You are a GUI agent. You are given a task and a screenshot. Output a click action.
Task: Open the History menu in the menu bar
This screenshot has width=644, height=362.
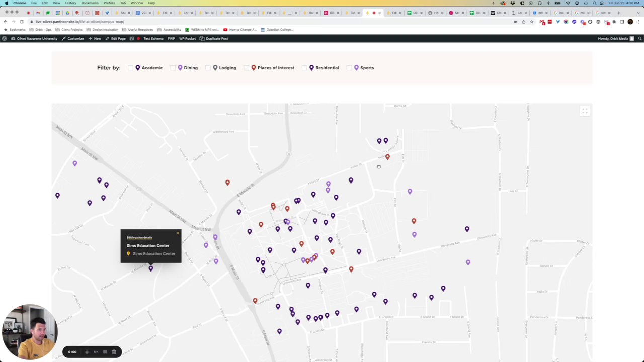click(70, 3)
